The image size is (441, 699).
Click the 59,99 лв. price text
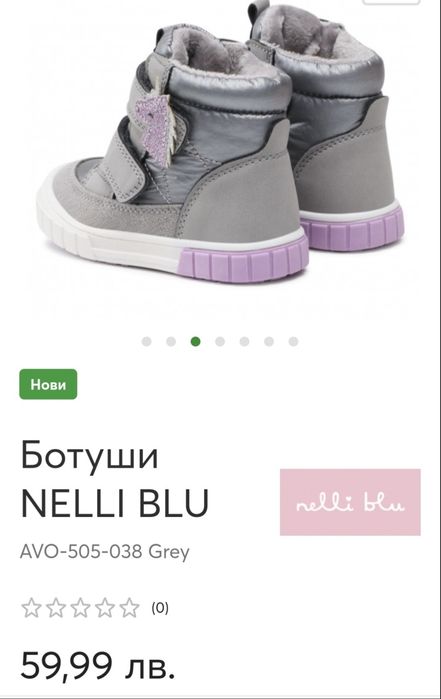(x=97, y=666)
